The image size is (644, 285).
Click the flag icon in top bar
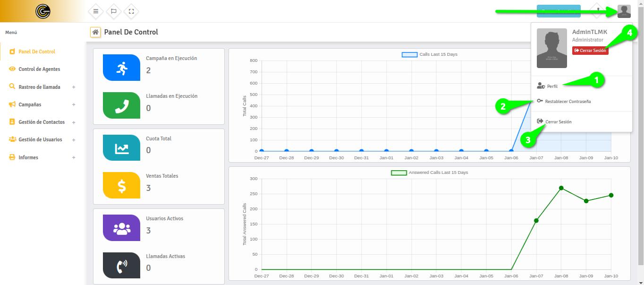click(x=114, y=11)
